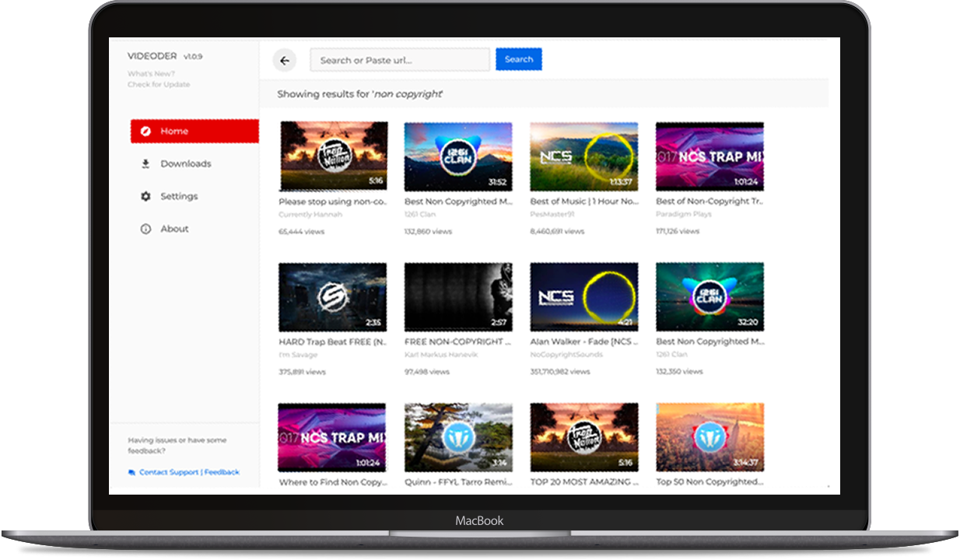Open 'HARD Trap Beat FREE' thumbnail
960x560 pixels.
click(x=333, y=297)
